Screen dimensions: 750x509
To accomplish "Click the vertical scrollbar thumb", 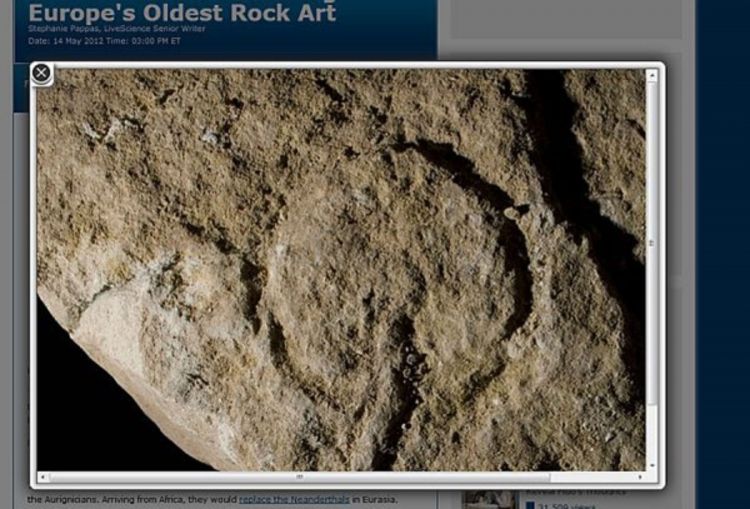I will (x=651, y=243).
